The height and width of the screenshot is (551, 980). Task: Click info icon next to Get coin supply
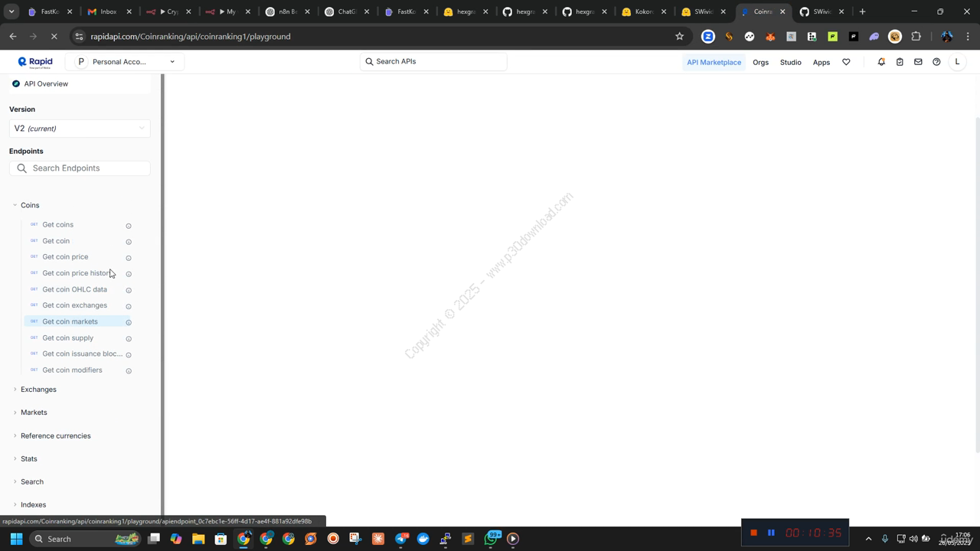pos(129,338)
